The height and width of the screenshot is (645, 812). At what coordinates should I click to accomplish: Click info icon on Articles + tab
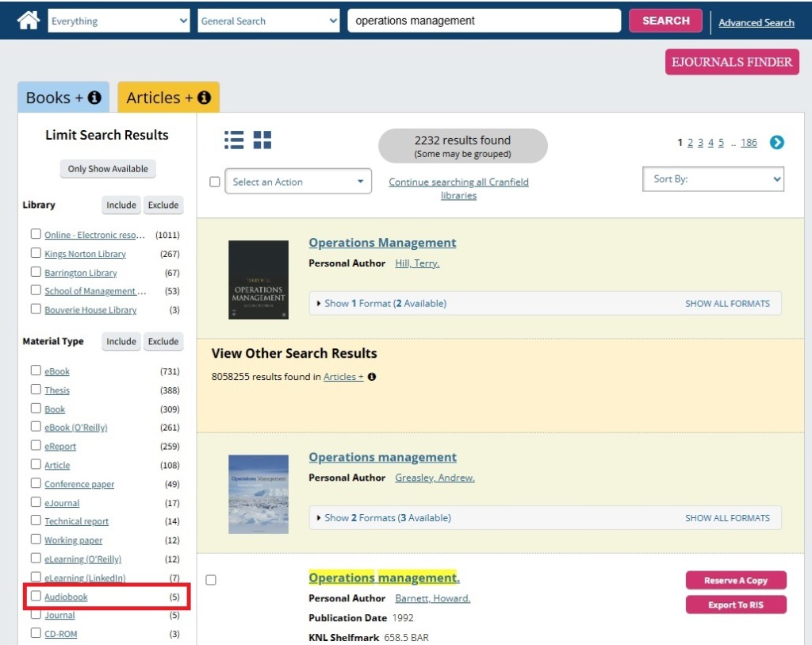[204, 98]
